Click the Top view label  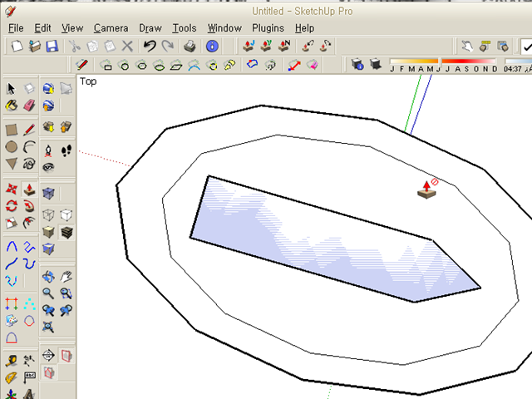pyautogui.click(x=88, y=81)
